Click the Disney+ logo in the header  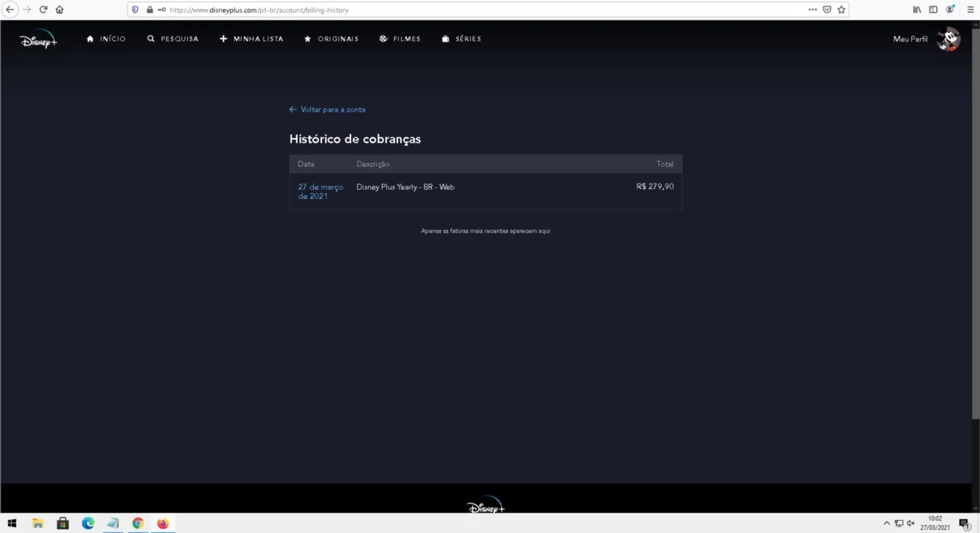[38, 40]
